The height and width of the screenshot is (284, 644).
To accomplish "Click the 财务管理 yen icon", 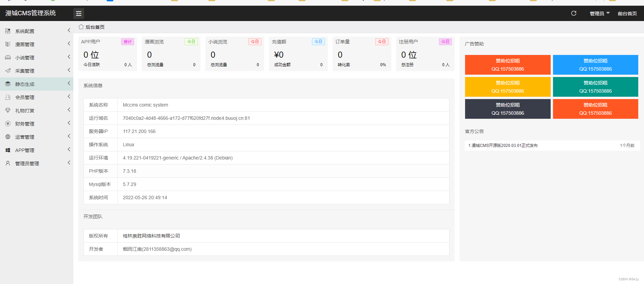I will (x=8, y=124).
